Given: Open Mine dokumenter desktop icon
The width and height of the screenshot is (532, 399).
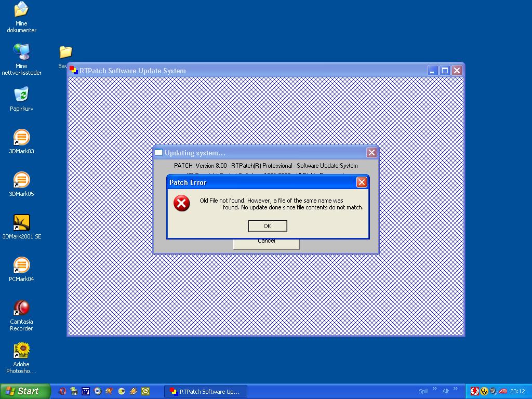Looking at the screenshot, I should 21,17.
